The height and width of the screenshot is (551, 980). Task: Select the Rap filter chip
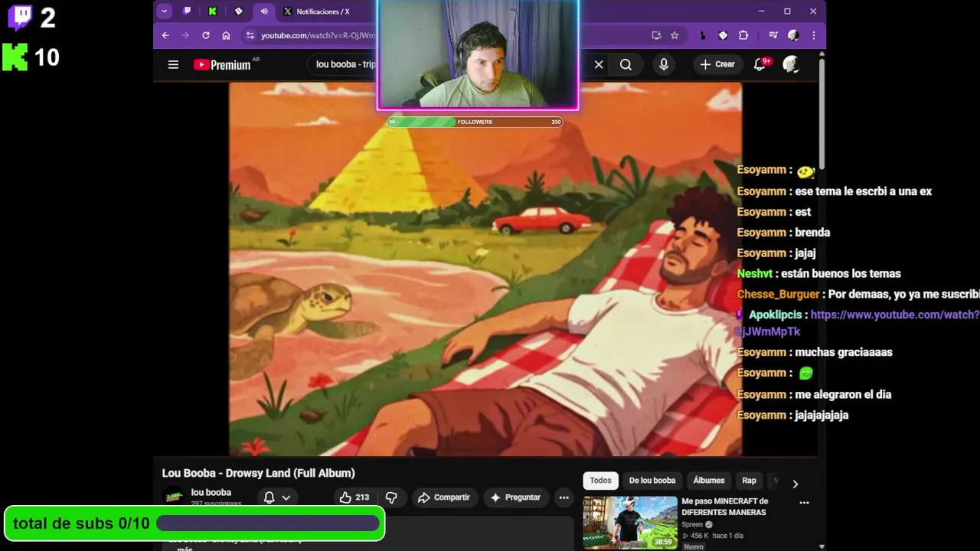point(749,481)
